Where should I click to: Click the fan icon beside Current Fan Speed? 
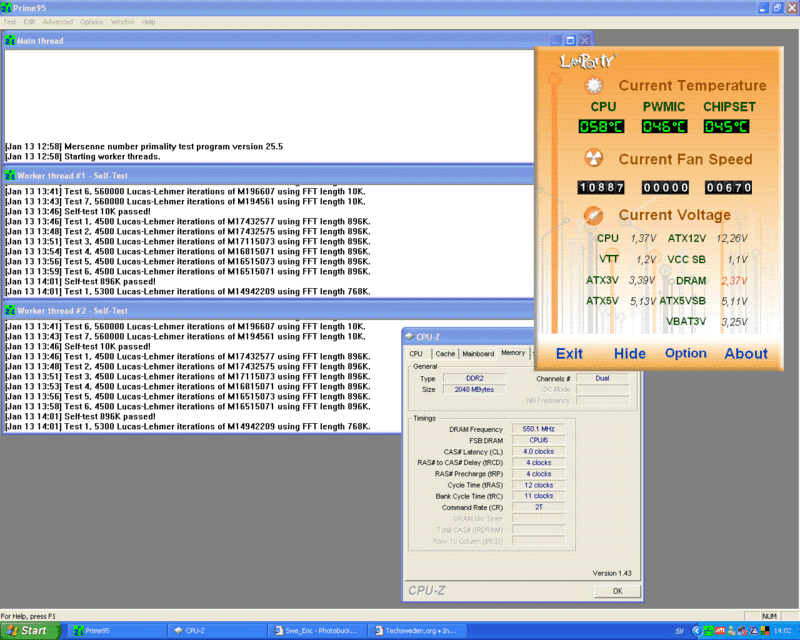click(593, 159)
